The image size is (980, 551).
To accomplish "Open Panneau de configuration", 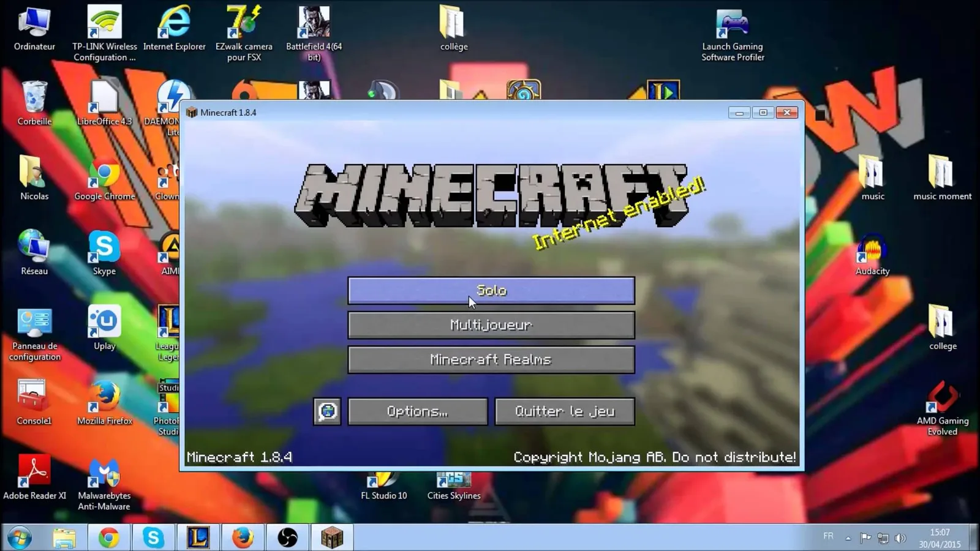I will (34, 334).
